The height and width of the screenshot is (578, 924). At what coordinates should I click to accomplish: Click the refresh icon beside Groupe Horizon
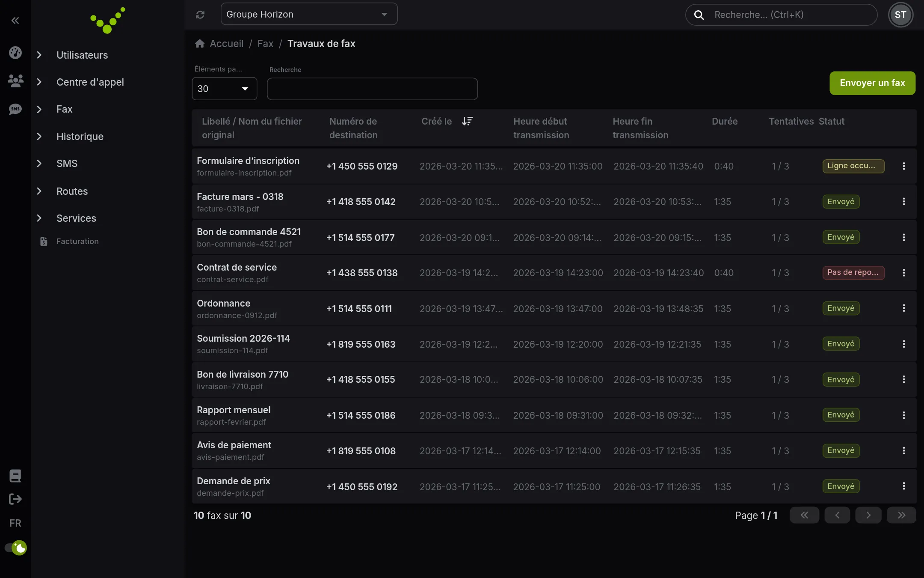tap(200, 15)
